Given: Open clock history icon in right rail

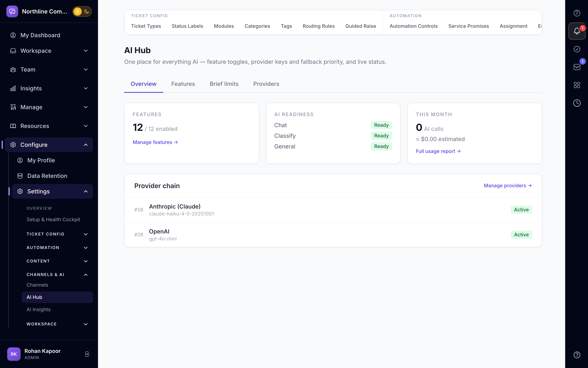Looking at the screenshot, I should tap(577, 103).
